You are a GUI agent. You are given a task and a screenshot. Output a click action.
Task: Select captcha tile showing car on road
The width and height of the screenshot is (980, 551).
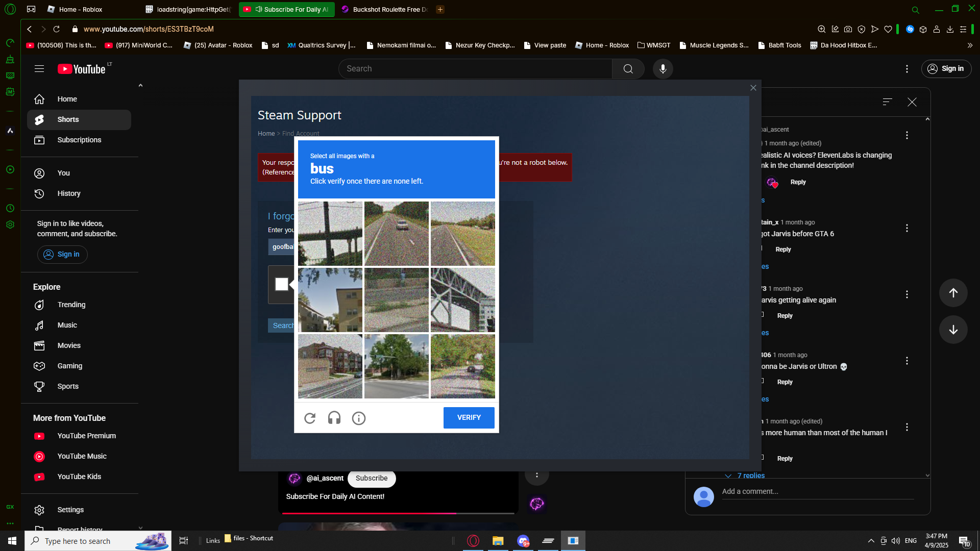(397, 234)
